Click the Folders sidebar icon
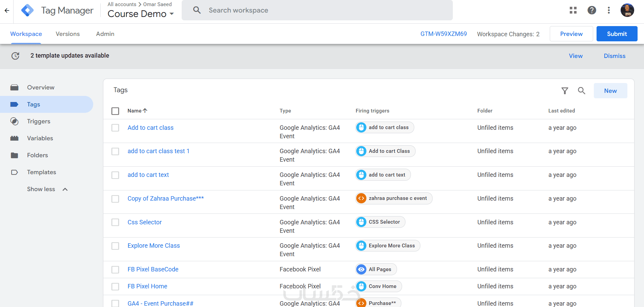Image resolution: width=644 pixels, height=307 pixels. coord(14,155)
